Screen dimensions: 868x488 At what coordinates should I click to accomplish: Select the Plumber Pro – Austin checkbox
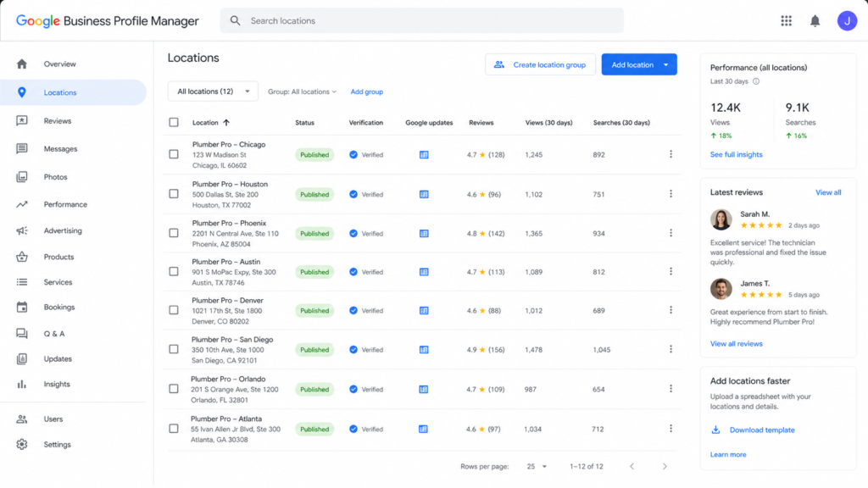click(174, 272)
